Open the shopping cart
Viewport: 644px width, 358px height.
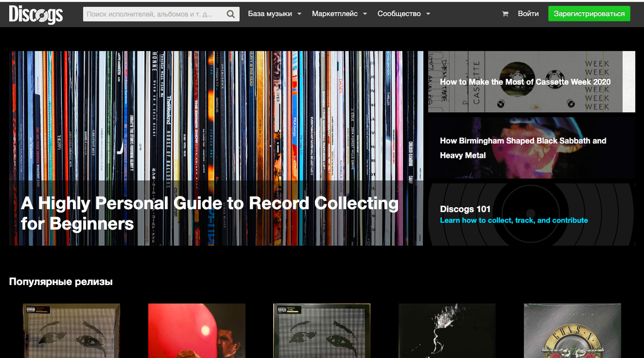pyautogui.click(x=504, y=13)
